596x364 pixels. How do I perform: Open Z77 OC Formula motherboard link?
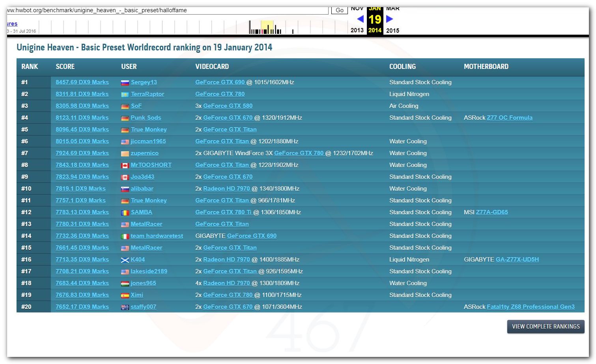click(510, 118)
